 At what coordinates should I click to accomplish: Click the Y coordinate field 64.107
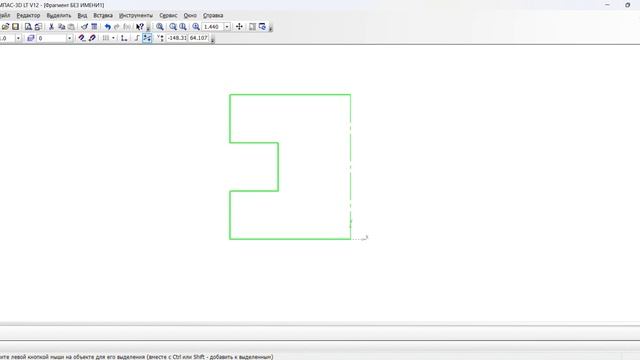pos(198,38)
